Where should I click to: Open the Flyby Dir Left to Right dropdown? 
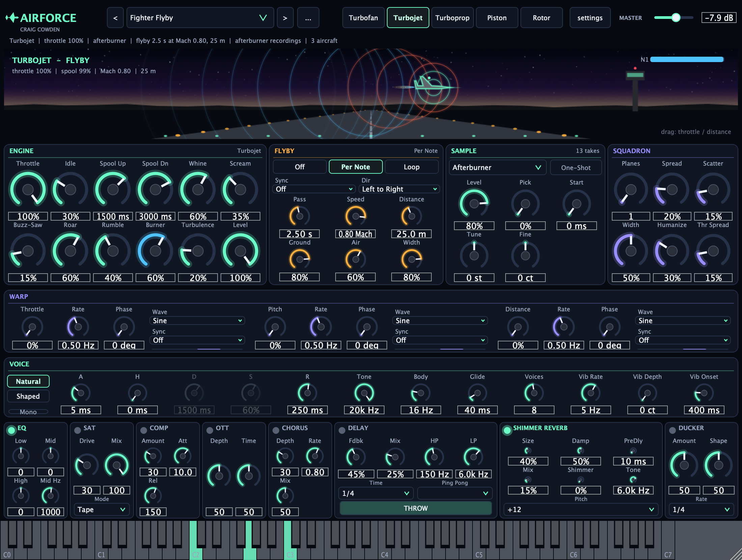point(399,189)
